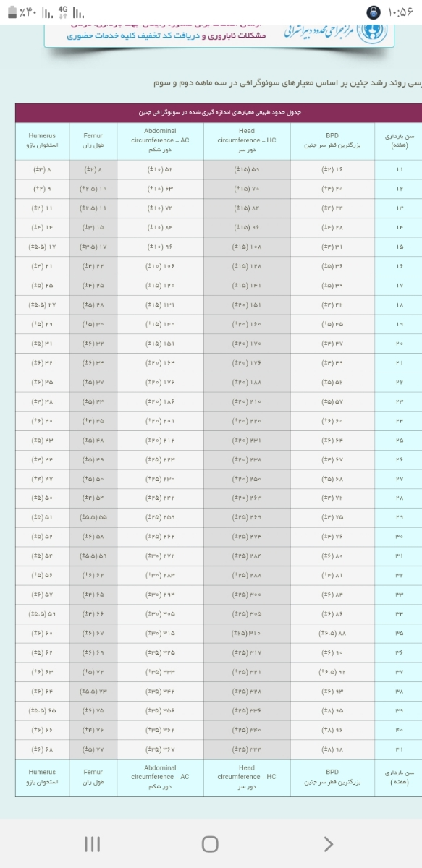The height and width of the screenshot is (868, 422).
Task: Tap the Android back navigation arrow
Action: pyautogui.click(x=329, y=843)
